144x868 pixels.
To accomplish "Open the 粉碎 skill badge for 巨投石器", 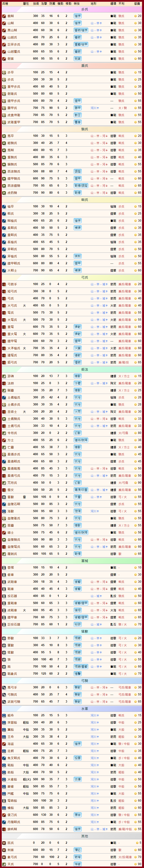I will tap(77, 624).
